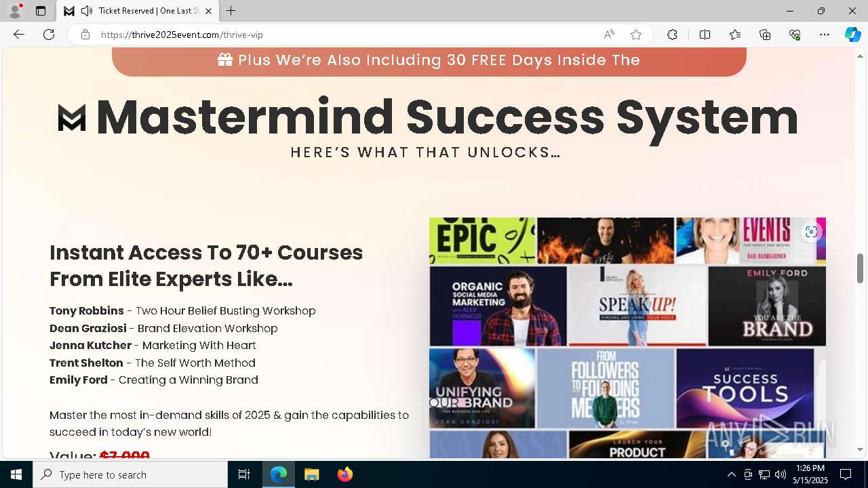The width and height of the screenshot is (868, 488).
Task: Open Extensions puzzle icon
Action: [672, 35]
